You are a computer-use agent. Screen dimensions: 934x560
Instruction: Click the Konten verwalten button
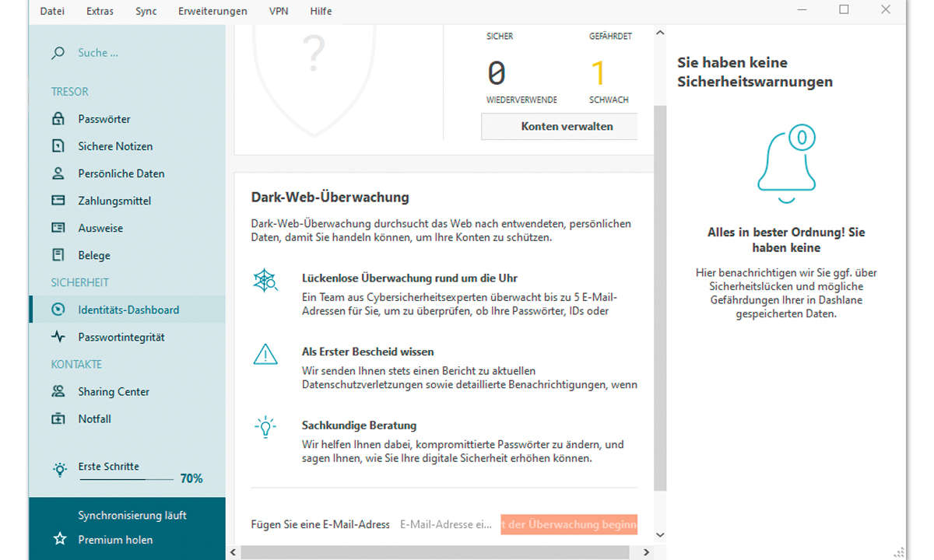click(x=559, y=126)
